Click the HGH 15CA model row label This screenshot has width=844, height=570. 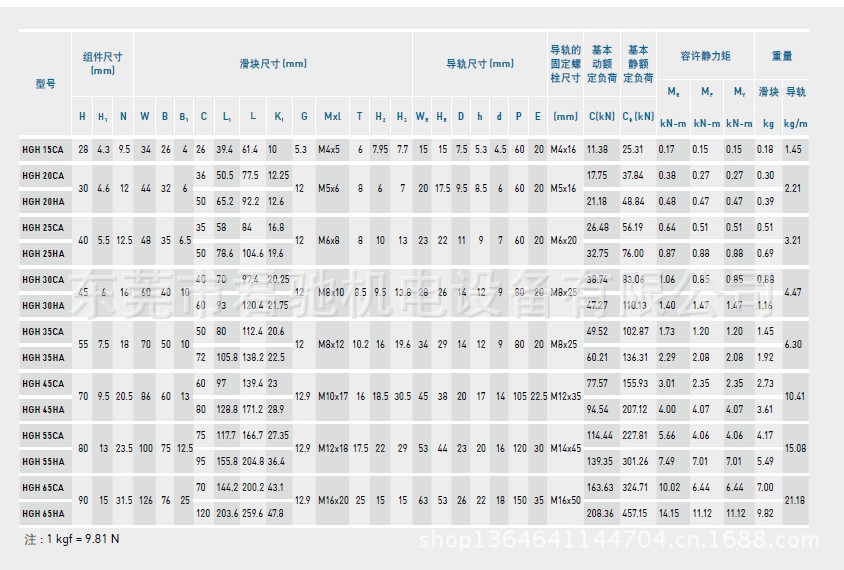coord(43,149)
